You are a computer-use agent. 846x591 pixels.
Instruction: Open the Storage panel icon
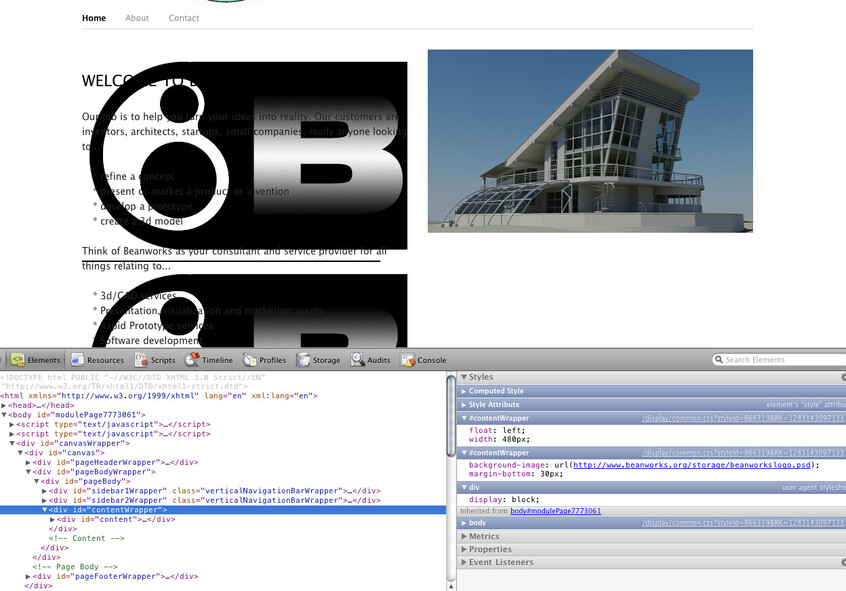point(303,359)
